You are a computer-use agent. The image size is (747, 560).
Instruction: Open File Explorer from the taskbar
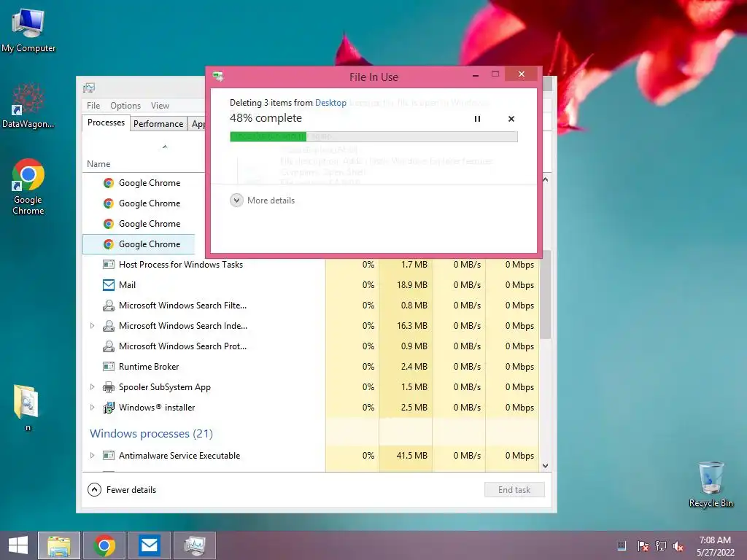[x=59, y=545]
